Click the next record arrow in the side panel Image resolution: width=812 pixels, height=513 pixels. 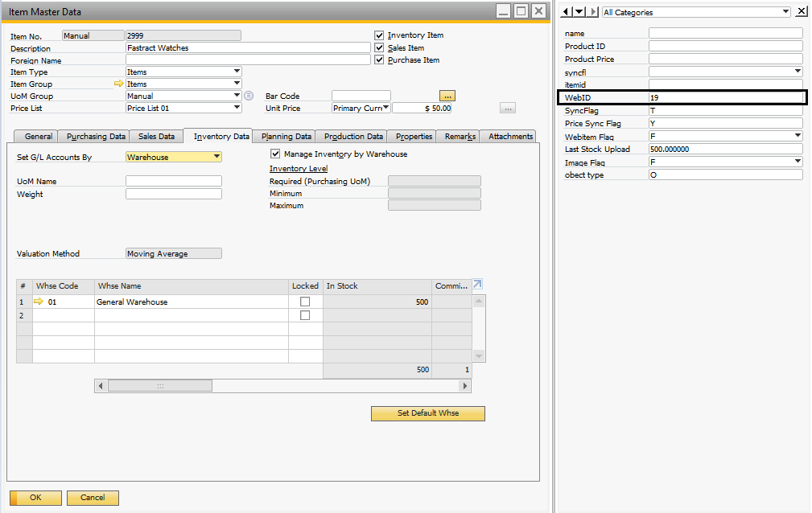(x=594, y=12)
